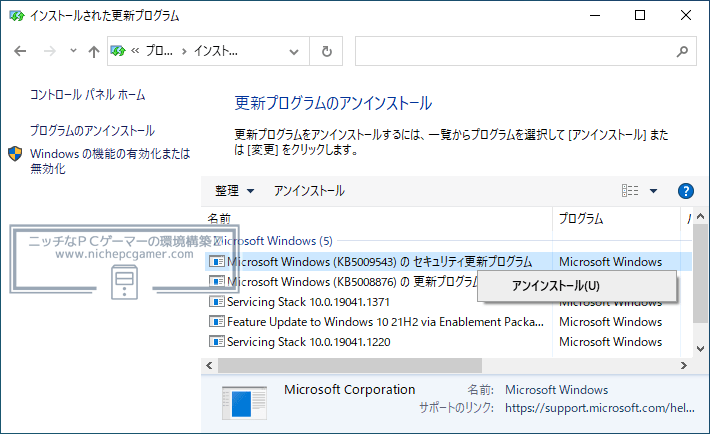Go back with the left arrow button
The image size is (710, 434).
20,51
